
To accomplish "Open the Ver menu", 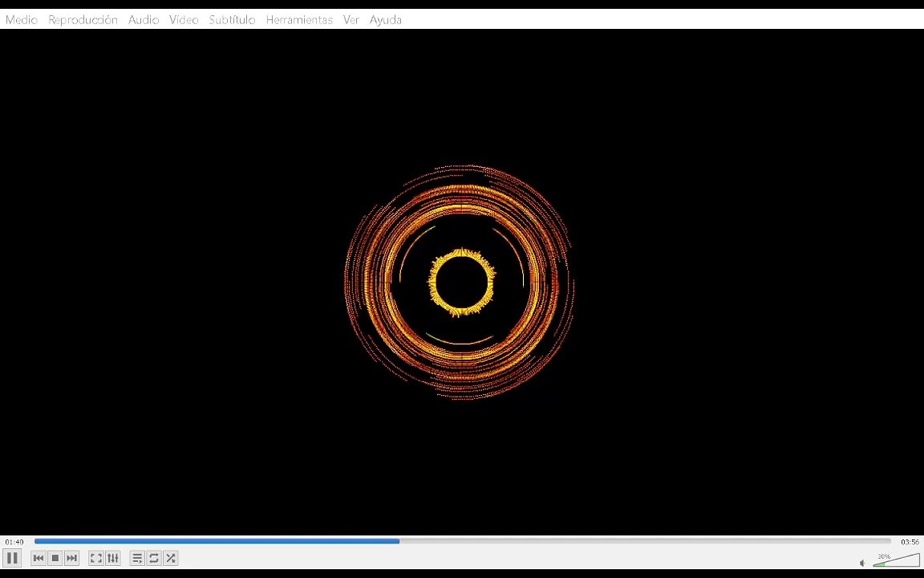I will (x=351, y=19).
